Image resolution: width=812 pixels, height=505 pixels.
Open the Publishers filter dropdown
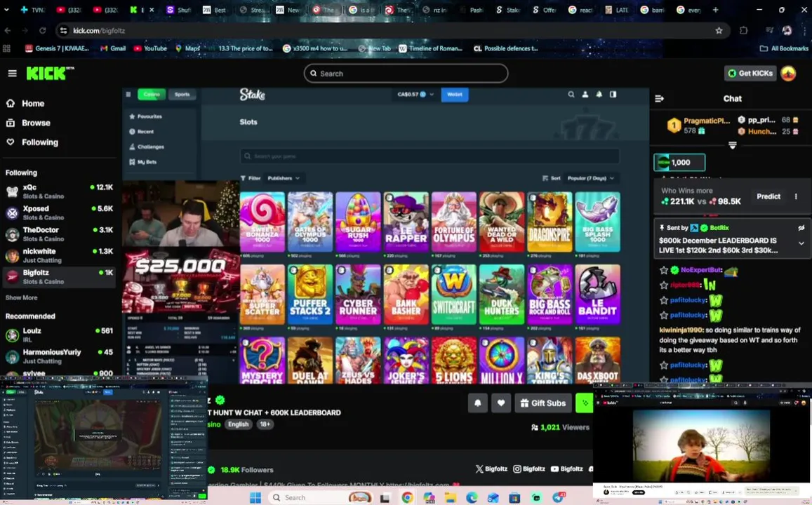click(284, 178)
